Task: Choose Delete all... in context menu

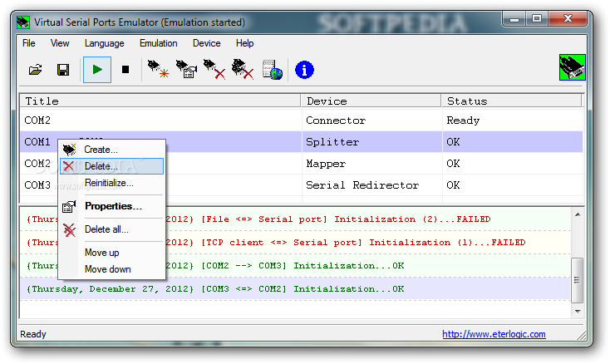Action: click(111, 229)
